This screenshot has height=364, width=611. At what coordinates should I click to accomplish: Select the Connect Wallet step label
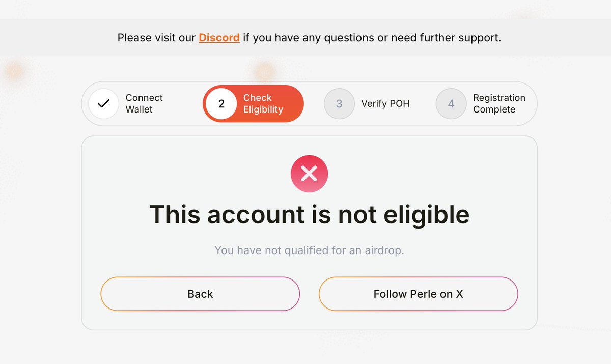[144, 104]
